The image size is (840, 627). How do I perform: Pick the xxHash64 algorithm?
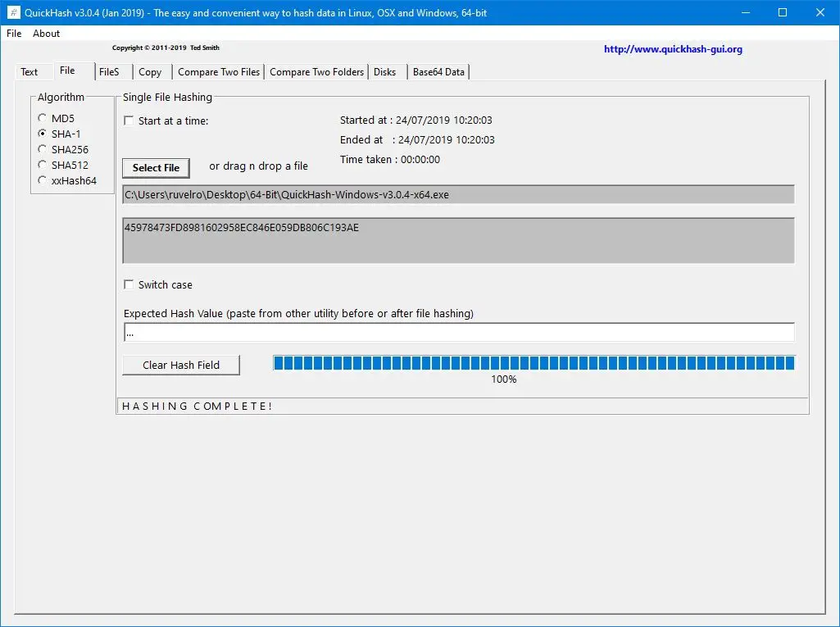point(43,180)
